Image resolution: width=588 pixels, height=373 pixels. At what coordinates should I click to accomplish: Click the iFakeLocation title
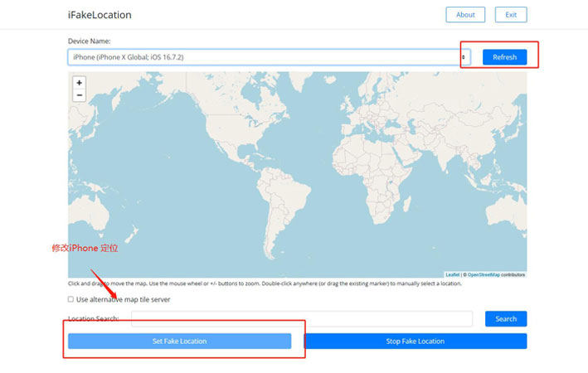(x=100, y=15)
